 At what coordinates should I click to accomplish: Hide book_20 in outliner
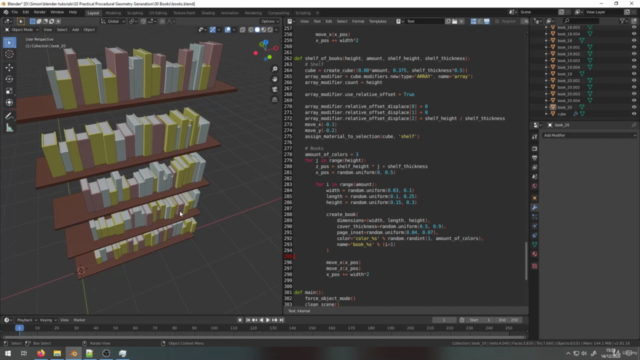point(634,107)
